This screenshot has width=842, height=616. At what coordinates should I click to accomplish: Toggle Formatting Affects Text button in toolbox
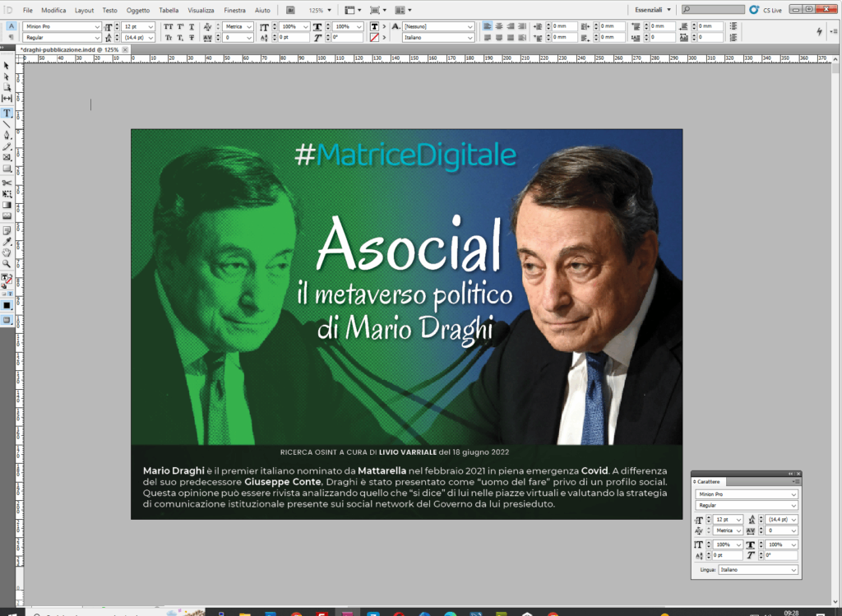point(10,294)
